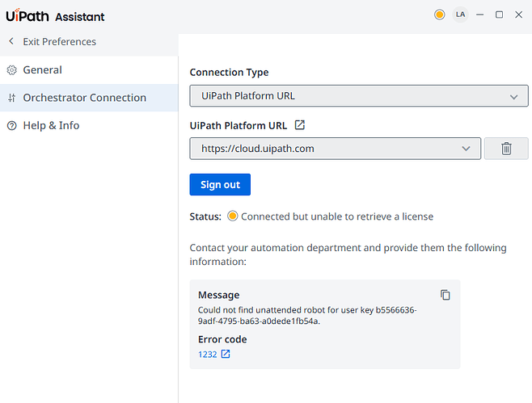The image size is (532, 403).
Task: Click the 'Error code' heading
Action: click(222, 339)
